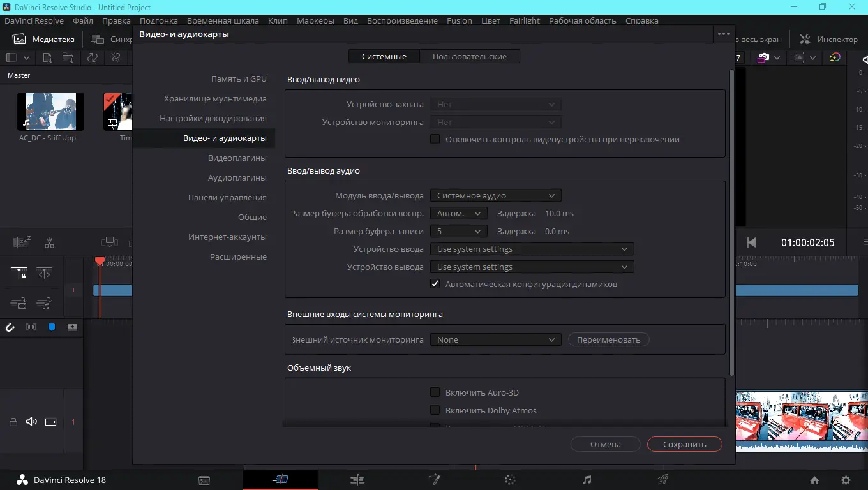Select 'Настройки декодирования' settings section
Image resolution: width=868 pixels, height=490 pixels.
pos(213,118)
